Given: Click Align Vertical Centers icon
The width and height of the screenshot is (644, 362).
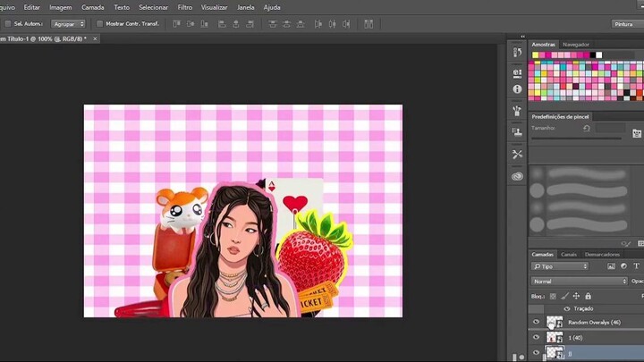Looking at the screenshot, I should point(191,24).
